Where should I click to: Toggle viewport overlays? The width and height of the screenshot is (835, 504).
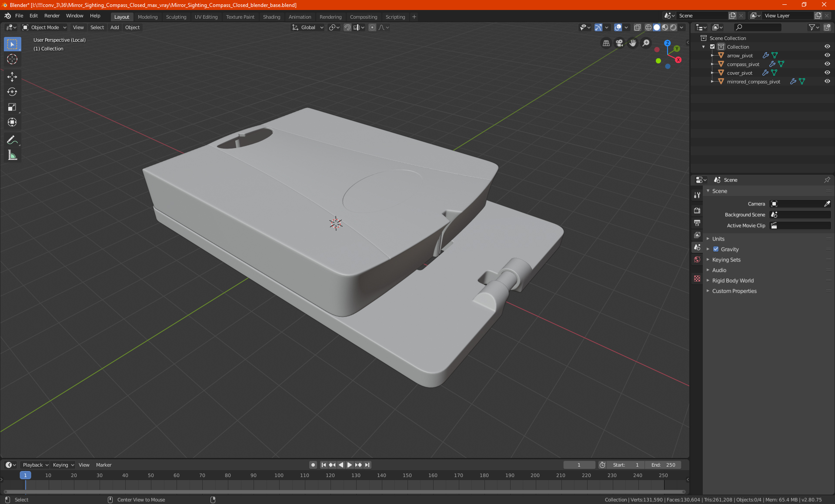tap(618, 27)
